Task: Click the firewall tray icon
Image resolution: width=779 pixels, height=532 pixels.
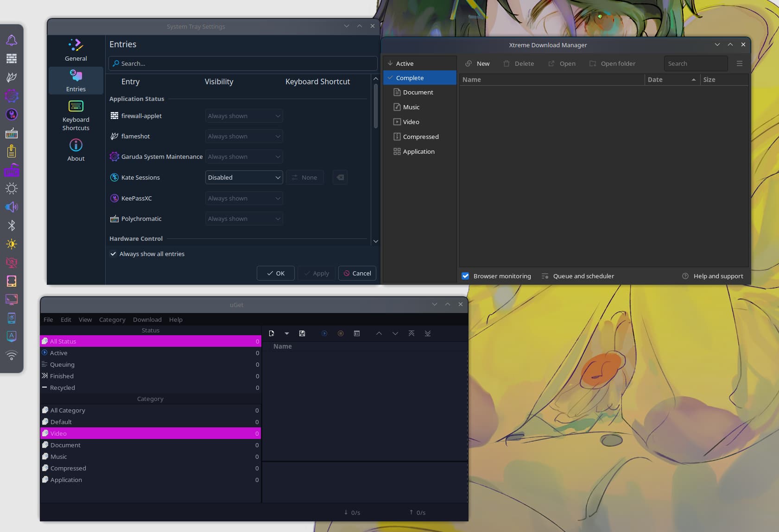Action: pyautogui.click(x=12, y=58)
